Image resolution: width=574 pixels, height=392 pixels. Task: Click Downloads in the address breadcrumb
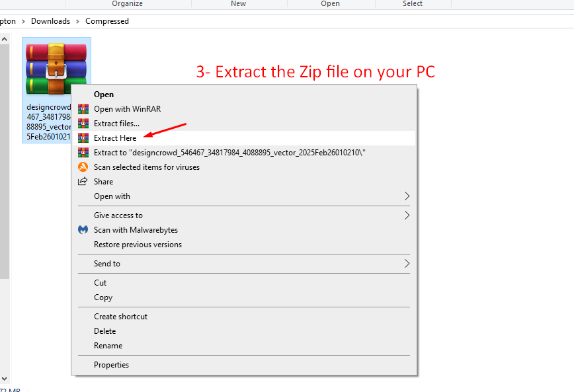[x=50, y=21]
